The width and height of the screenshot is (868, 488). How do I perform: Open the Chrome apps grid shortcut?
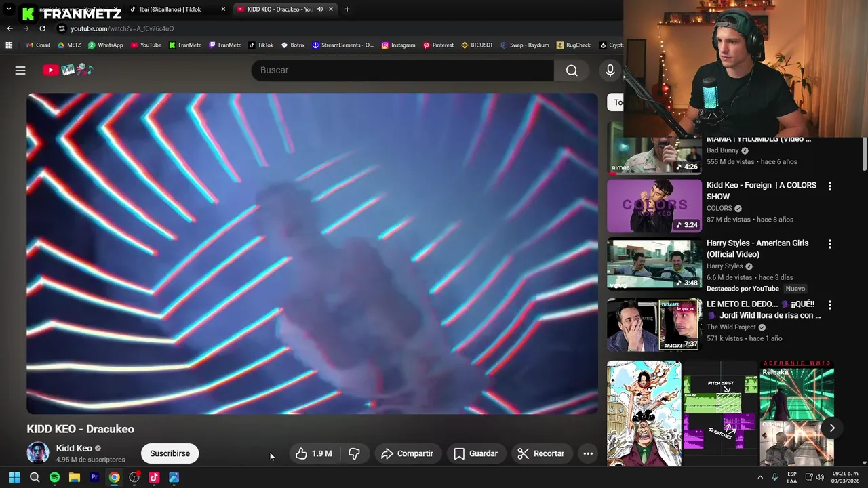click(9, 45)
